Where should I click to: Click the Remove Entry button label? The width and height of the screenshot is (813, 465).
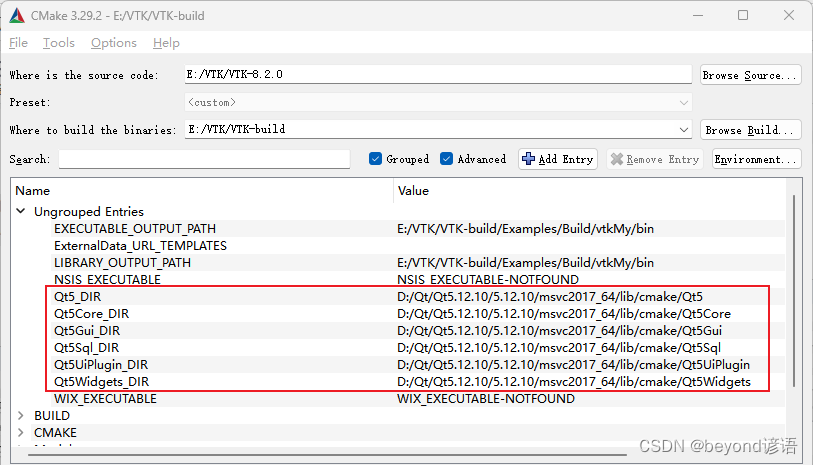pos(663,159)
